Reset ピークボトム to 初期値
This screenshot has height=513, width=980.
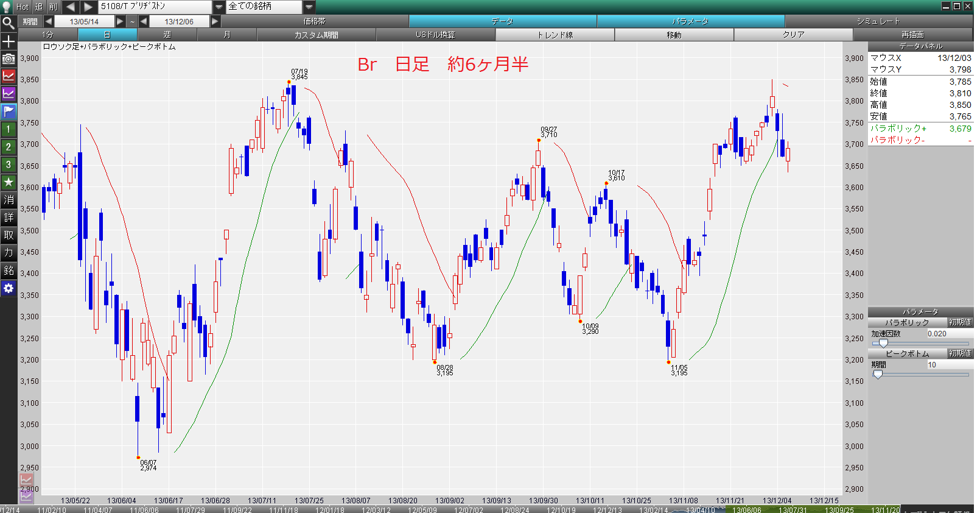(x=960, y=353)
